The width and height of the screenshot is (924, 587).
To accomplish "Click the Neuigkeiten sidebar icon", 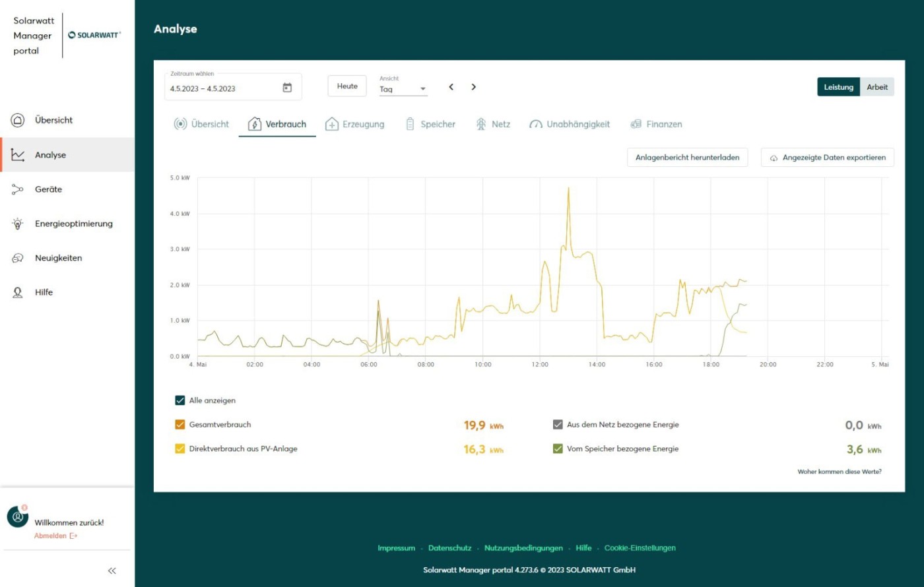I will [18, 258].
